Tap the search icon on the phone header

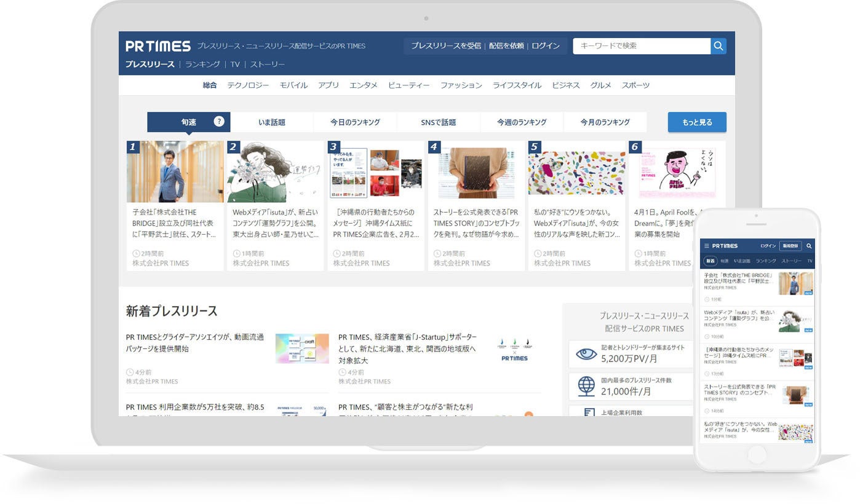(809, 246)
